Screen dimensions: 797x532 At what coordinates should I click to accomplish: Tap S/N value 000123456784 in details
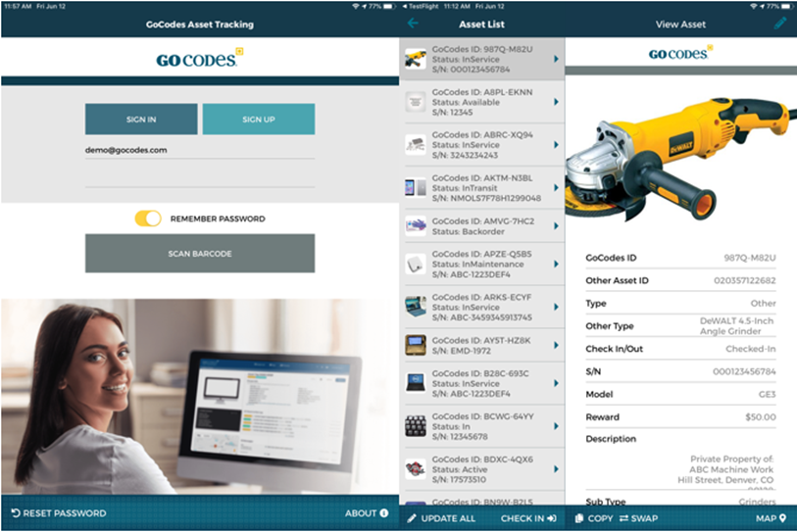[x=744, y=371]
